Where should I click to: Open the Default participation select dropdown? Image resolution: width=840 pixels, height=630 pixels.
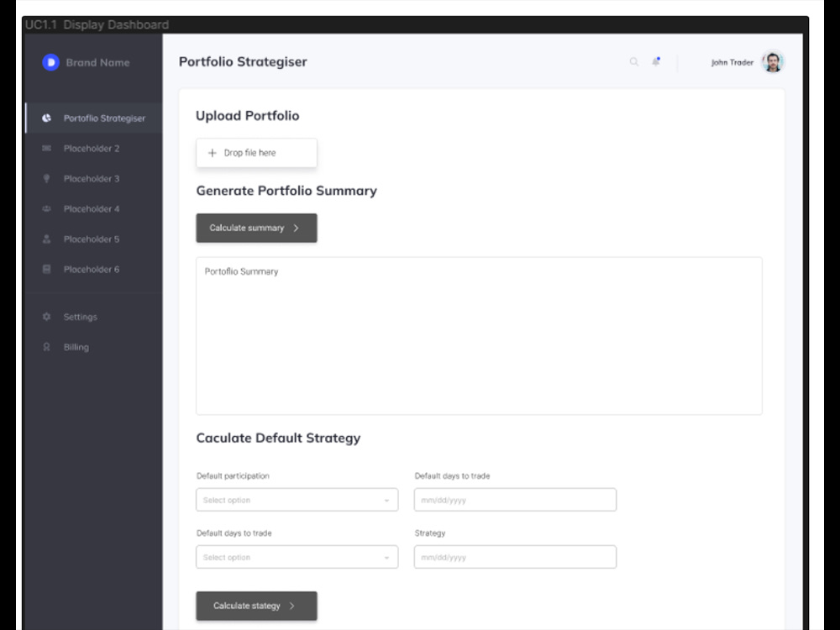297,500
